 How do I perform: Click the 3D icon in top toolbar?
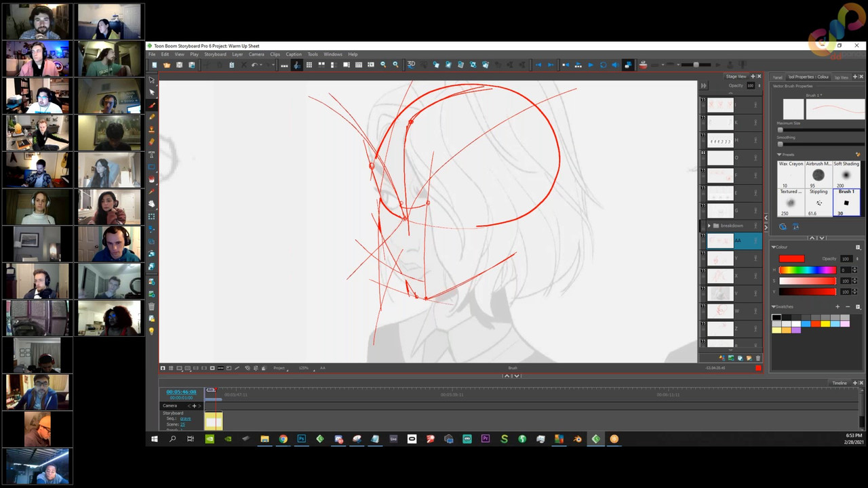click(412, 65)
